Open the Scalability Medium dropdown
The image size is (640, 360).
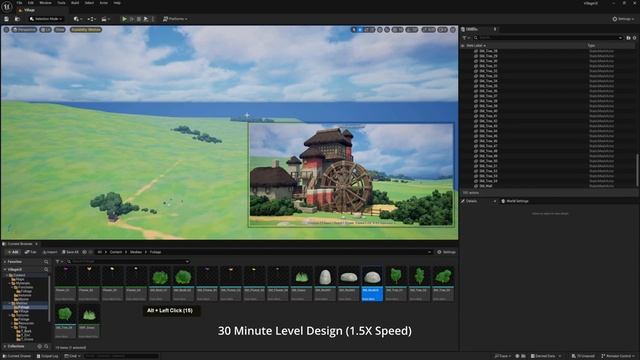point(86,30)
